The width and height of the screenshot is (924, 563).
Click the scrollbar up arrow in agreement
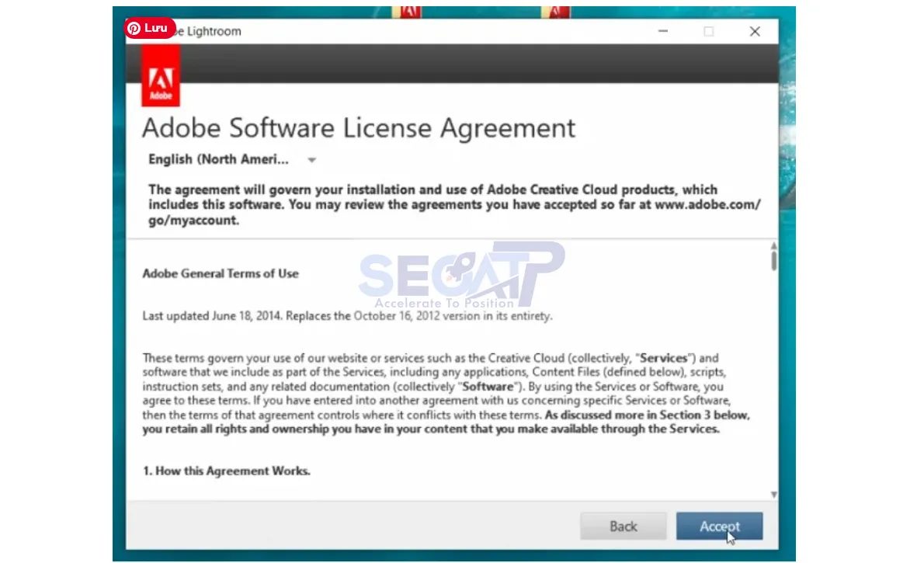click(x=773, y=246)
